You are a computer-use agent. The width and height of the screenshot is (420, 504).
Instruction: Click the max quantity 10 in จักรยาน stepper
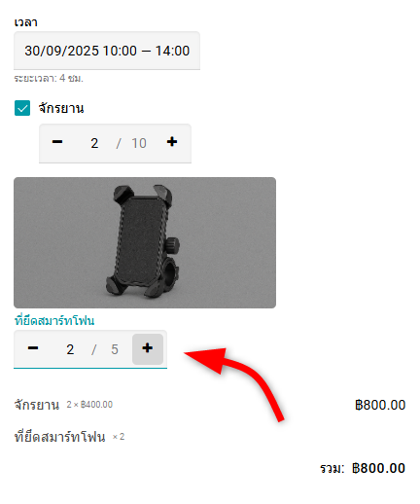click(x=139, y=143)
